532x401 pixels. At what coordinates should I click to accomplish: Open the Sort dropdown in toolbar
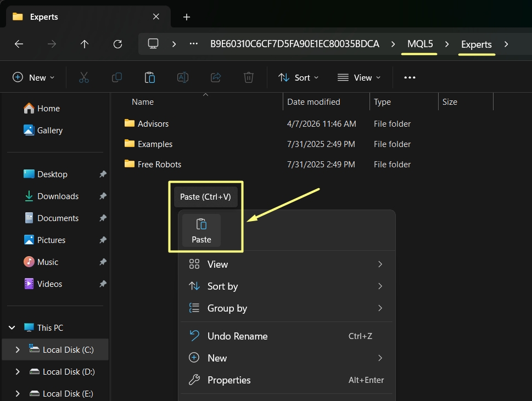click(299, 77)
